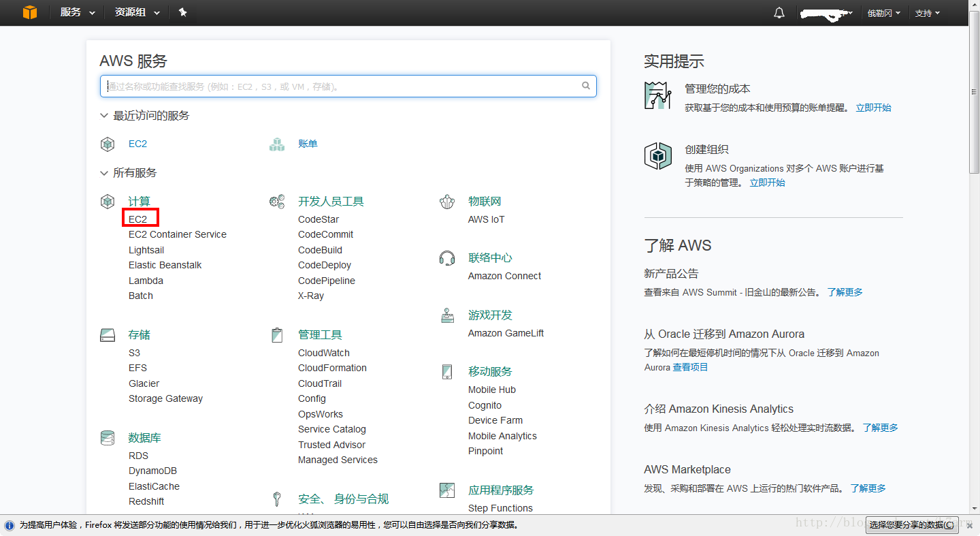
Task: Open Amazon GameLift service
Action: tap(506, 333)
